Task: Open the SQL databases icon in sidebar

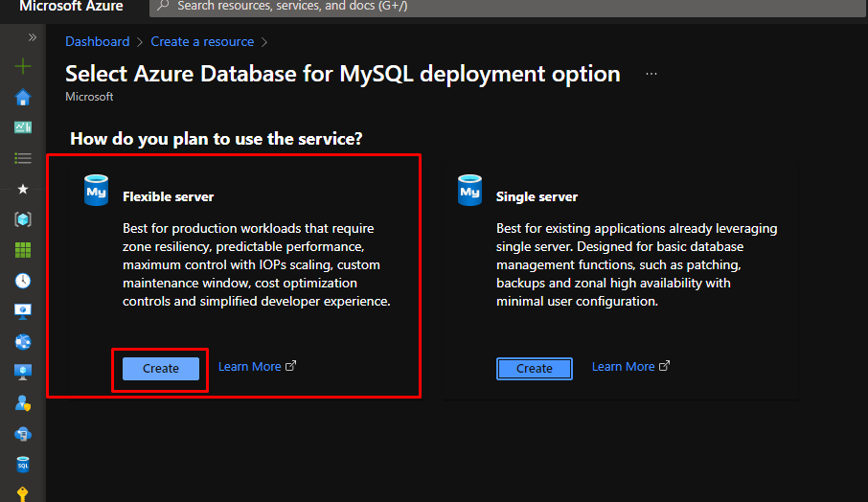Action: coord(23,465)
